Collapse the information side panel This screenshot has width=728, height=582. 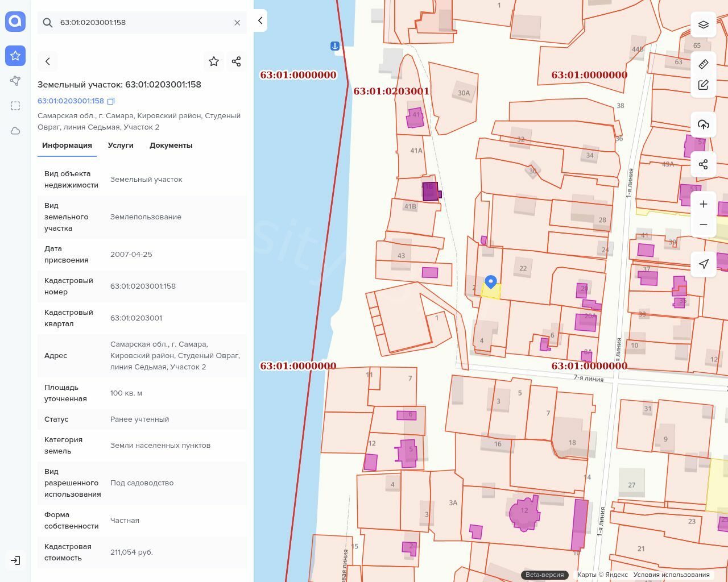[x=260, y=20]
